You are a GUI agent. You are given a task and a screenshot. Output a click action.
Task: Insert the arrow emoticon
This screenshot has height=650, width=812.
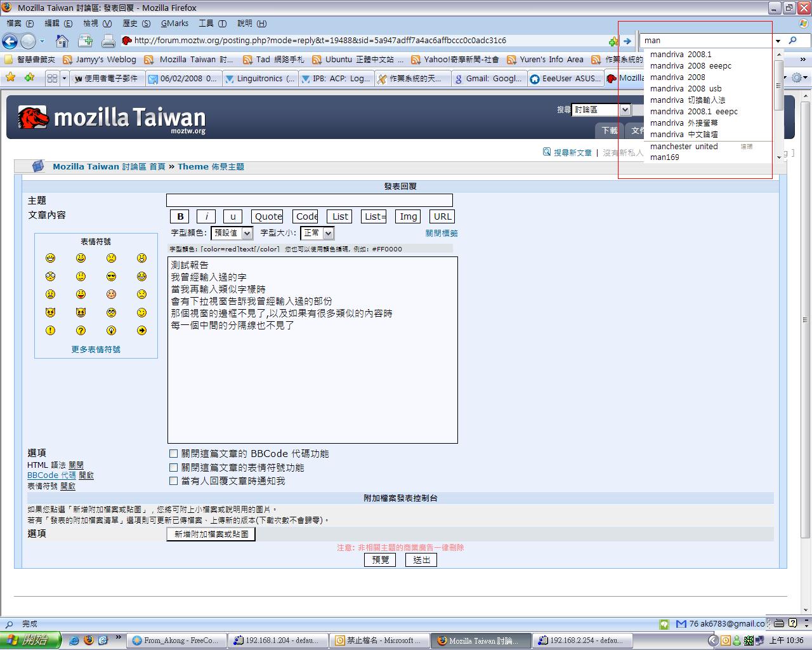(141, 331)
